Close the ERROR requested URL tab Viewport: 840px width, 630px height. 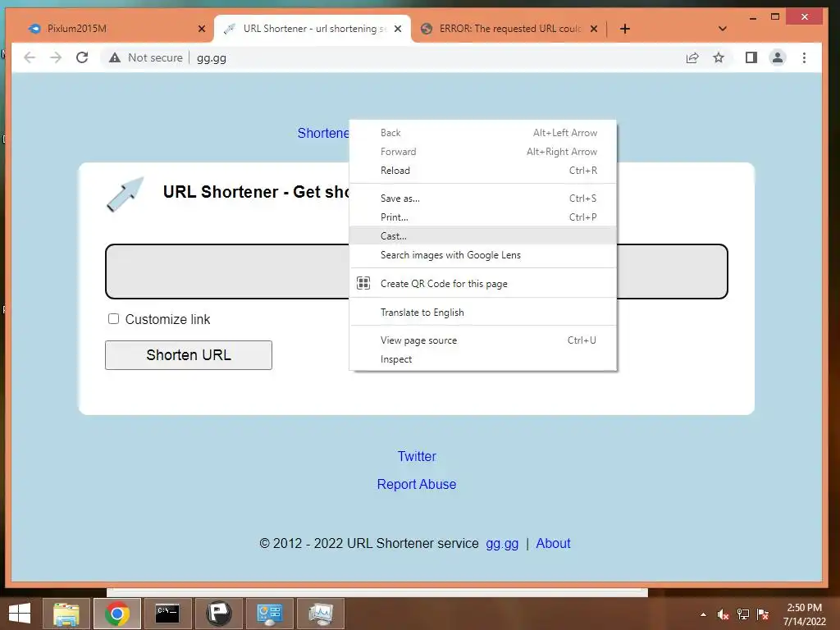(x=594, y=29)
